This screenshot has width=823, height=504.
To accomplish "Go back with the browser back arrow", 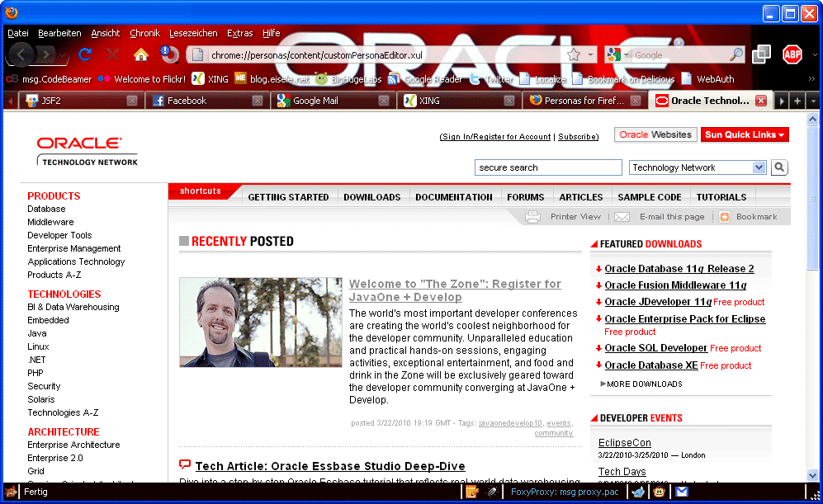I will (x=21, y=54).
